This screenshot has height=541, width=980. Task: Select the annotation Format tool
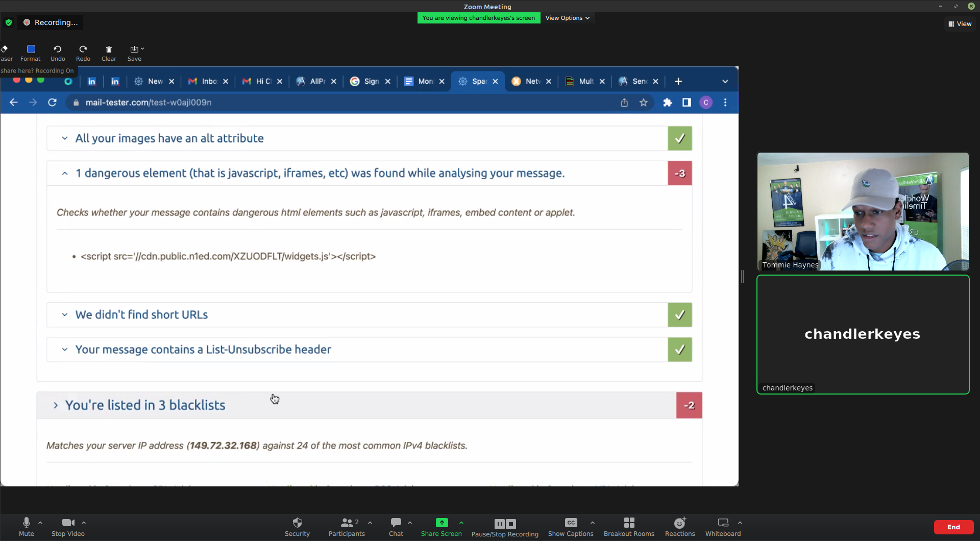[31, 53]
